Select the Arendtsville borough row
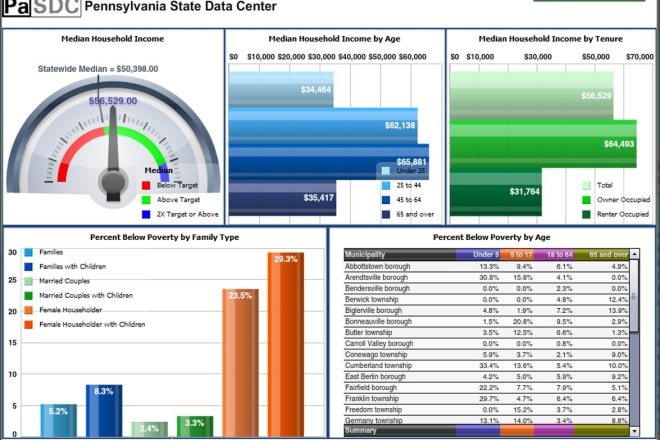Image resolution: width=660 pixels, height=440 pixels. [x=487, y=277]
